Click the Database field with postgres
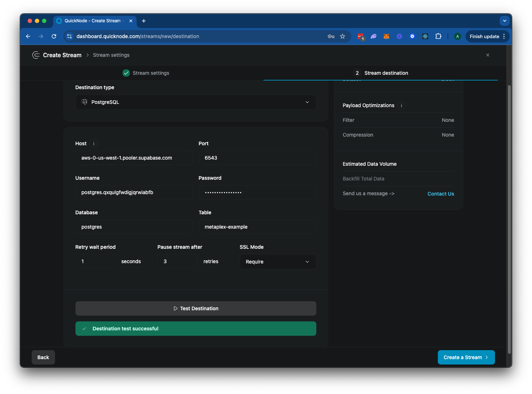Screen dimensions: 532x394 point(134,227)
